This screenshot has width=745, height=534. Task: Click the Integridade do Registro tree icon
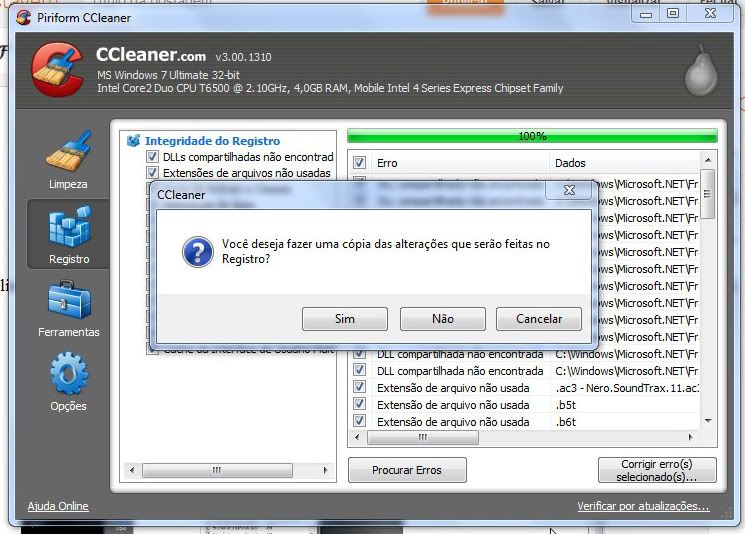pos(133,141)
